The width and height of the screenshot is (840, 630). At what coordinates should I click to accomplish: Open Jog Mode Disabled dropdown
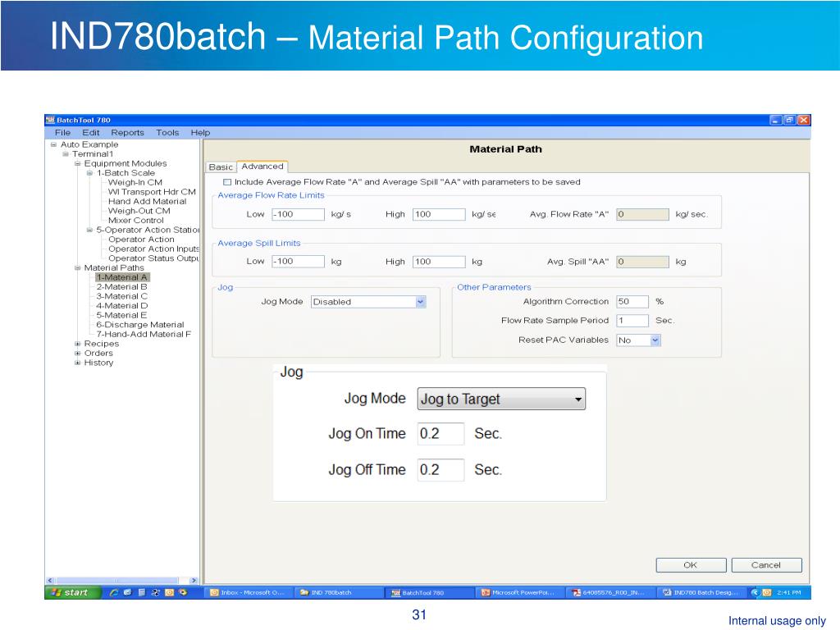pyautogui.click(x=368, y=302)
